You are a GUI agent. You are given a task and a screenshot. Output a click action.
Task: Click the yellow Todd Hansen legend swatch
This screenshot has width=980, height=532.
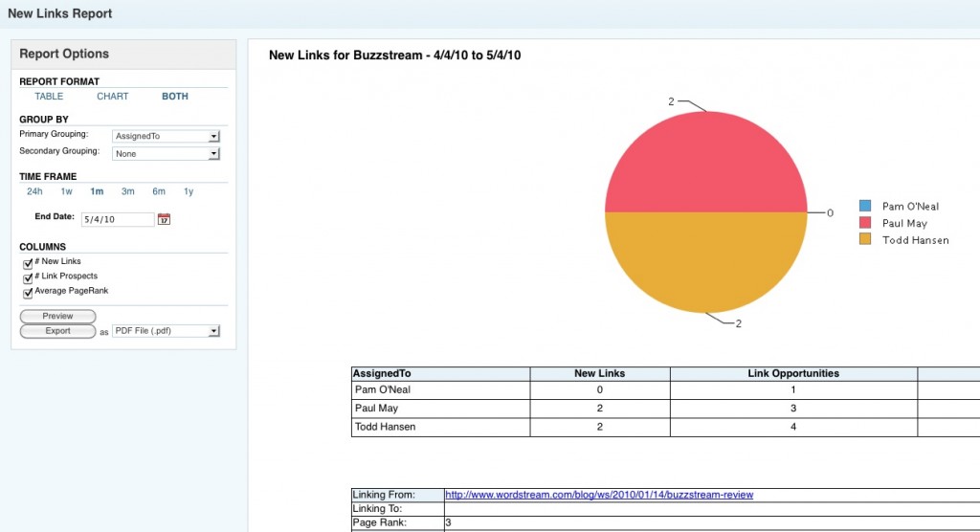865,239
